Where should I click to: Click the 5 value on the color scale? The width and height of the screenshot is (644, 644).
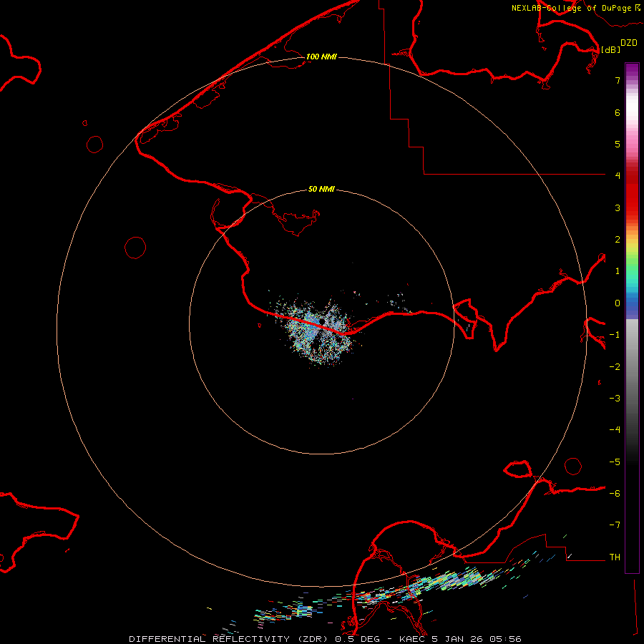click(x=618, y=144)
